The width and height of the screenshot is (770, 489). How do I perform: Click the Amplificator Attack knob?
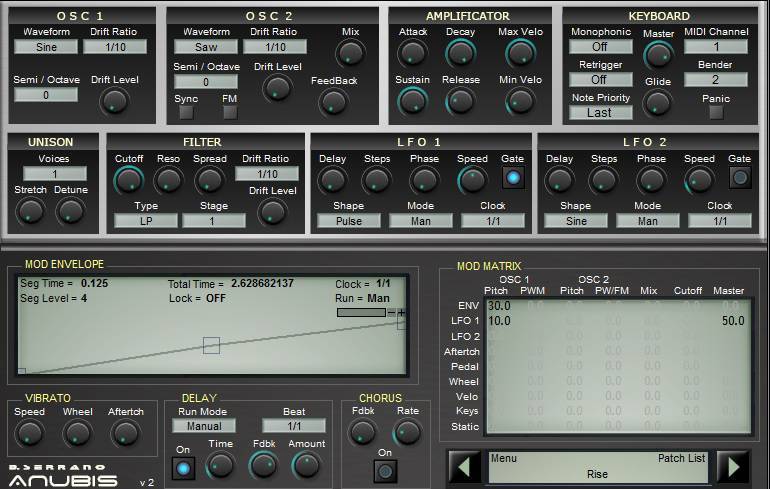click(413, 54)
